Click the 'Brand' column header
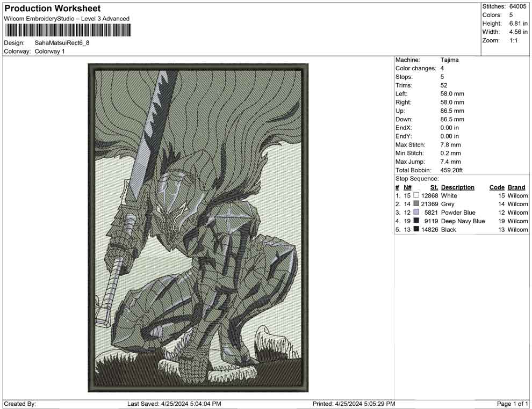Screen dimensions: 532x409 coord(516,187)
